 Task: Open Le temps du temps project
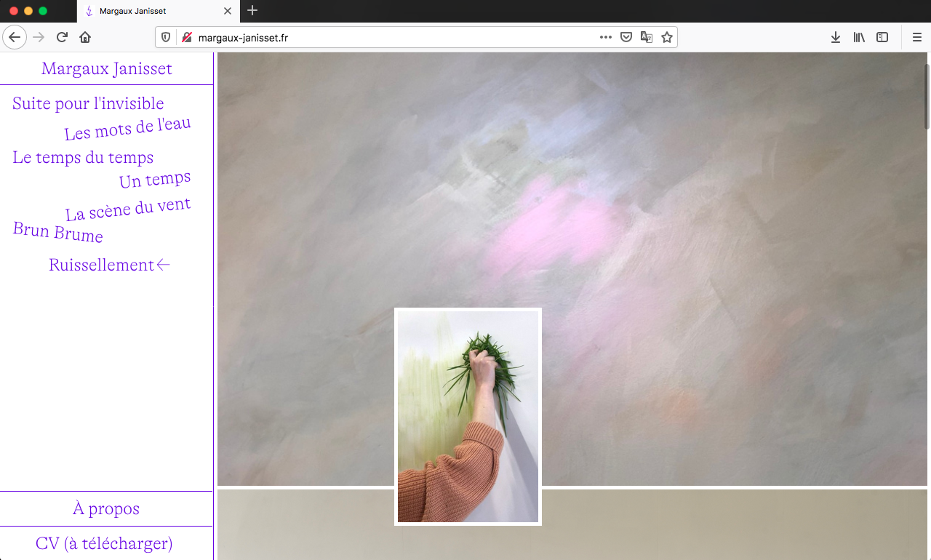pyautogui.click(x=83, y=157)
